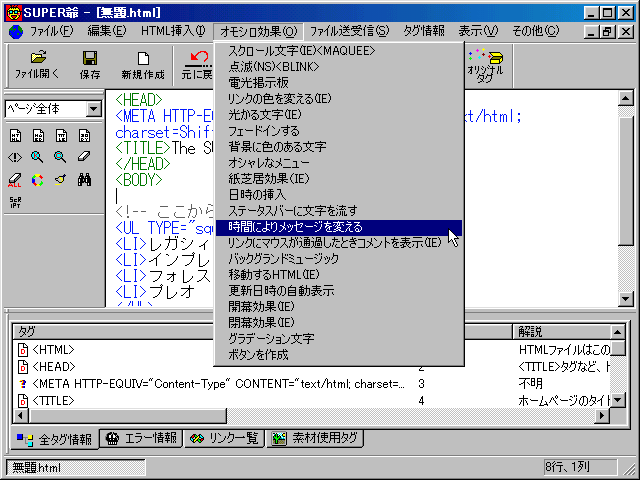Select スクロール文字(IE)<MAQUEE> menu item
Image resolution: width=640 pixels, height=480 pixels.
click(339, 51)
